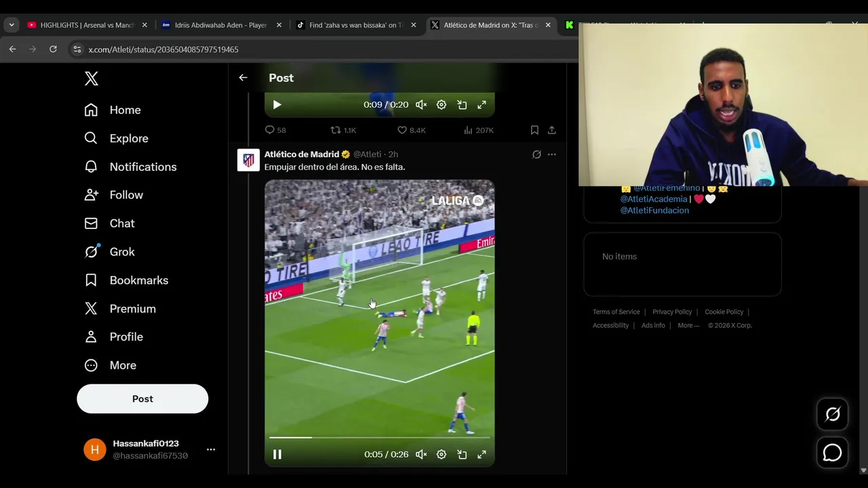
Task: Open Terms of Service link
Action: (x=616, y=312)
